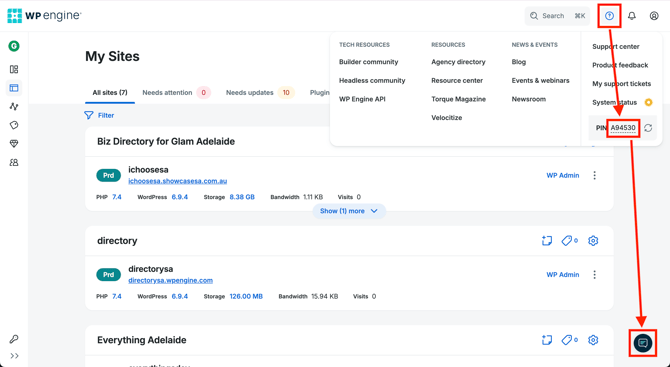Open Resource center
This screenshot has height=367, width=670.
[x=457, y=80]
